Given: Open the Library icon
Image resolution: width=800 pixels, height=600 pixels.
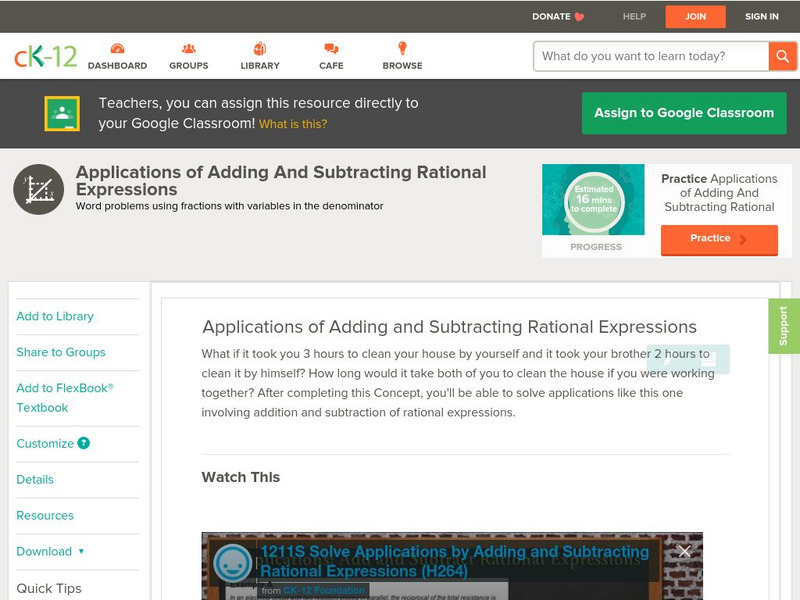Looking at the screenshot, I should tap(260, 49).
